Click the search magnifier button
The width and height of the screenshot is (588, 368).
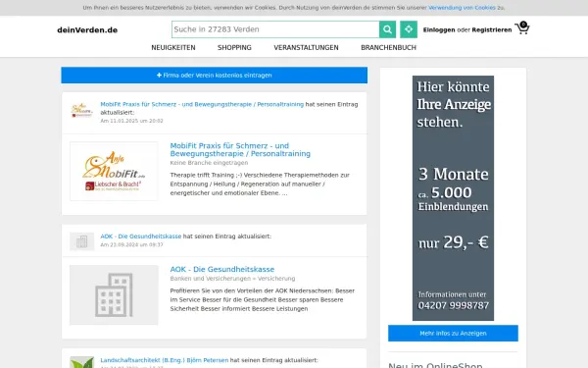387,29
